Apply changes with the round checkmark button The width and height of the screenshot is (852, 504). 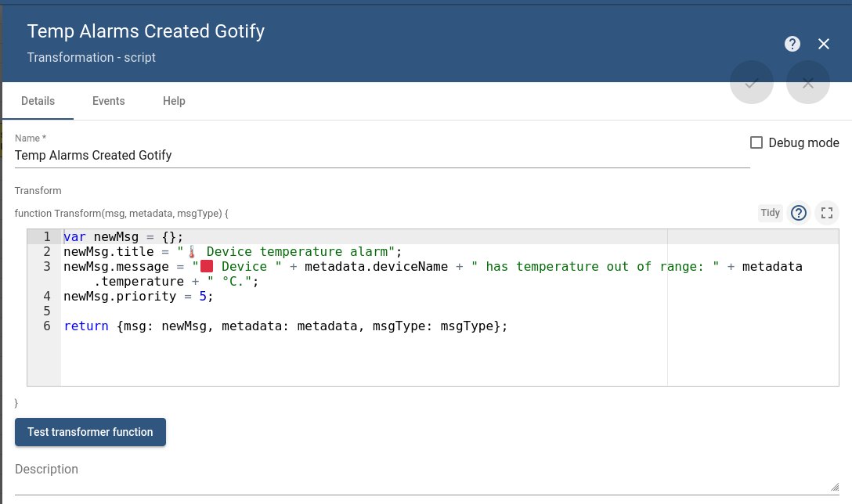click(x=752, y=82)
